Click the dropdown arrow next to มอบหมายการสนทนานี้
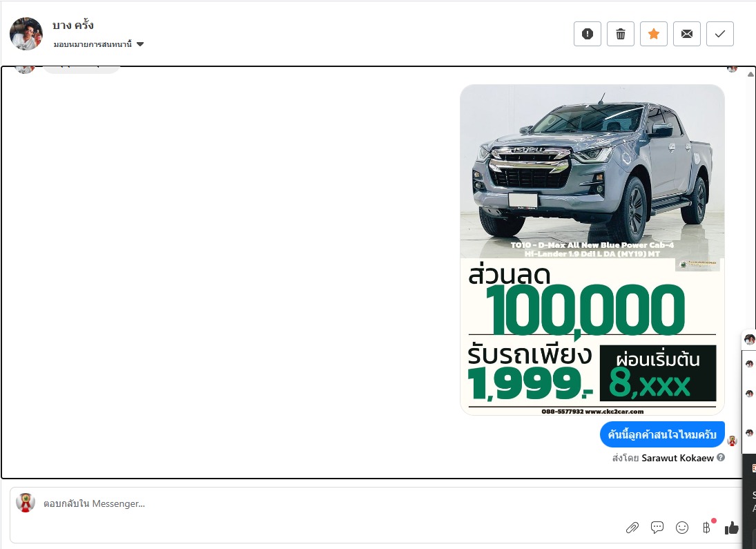Viewport: 756px width, 549px height. pyautogui.click(x=140, y=44)
